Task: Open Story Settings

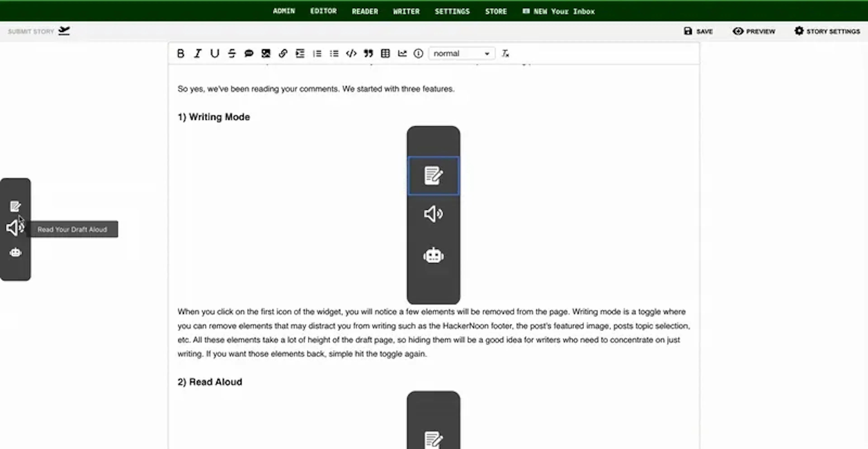Action: click(827, 31)
